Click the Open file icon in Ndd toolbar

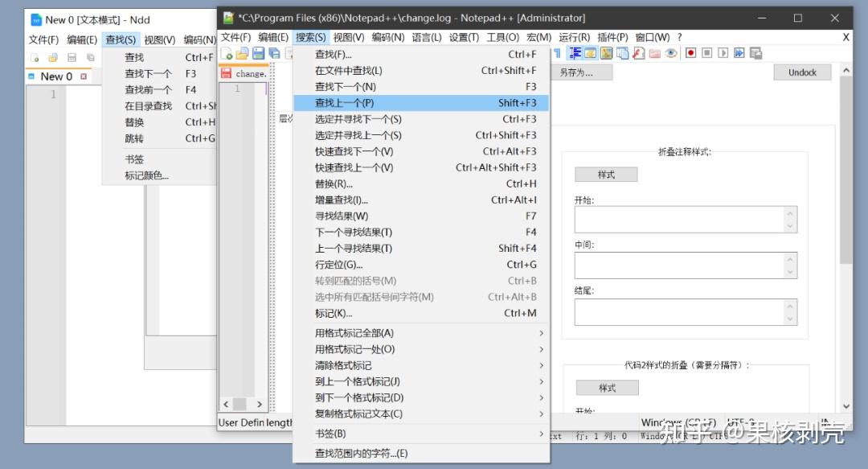point(53,57)
